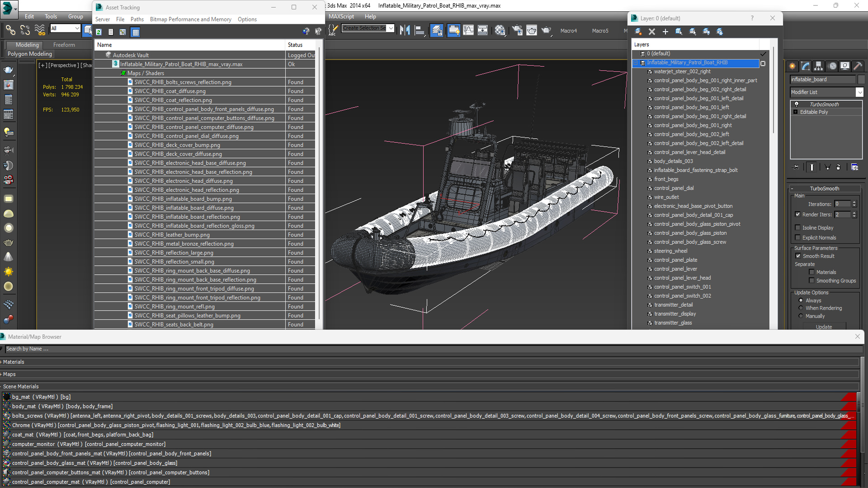Open the Create panel star icon
The width and height of the screenshot is (868, 488).
click(x=793, y=66)
